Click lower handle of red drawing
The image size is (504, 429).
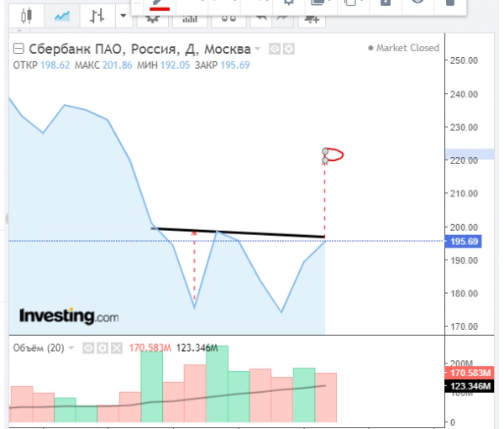(x=325, y=160)
